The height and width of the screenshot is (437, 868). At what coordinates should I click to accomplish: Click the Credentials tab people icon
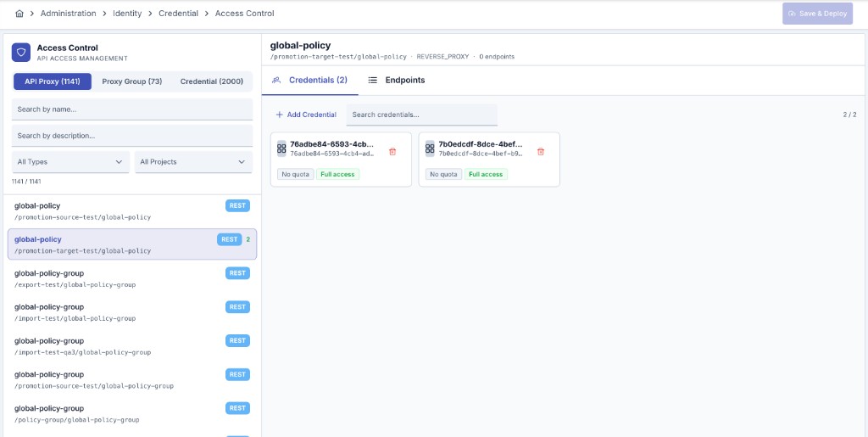[276, 81]
